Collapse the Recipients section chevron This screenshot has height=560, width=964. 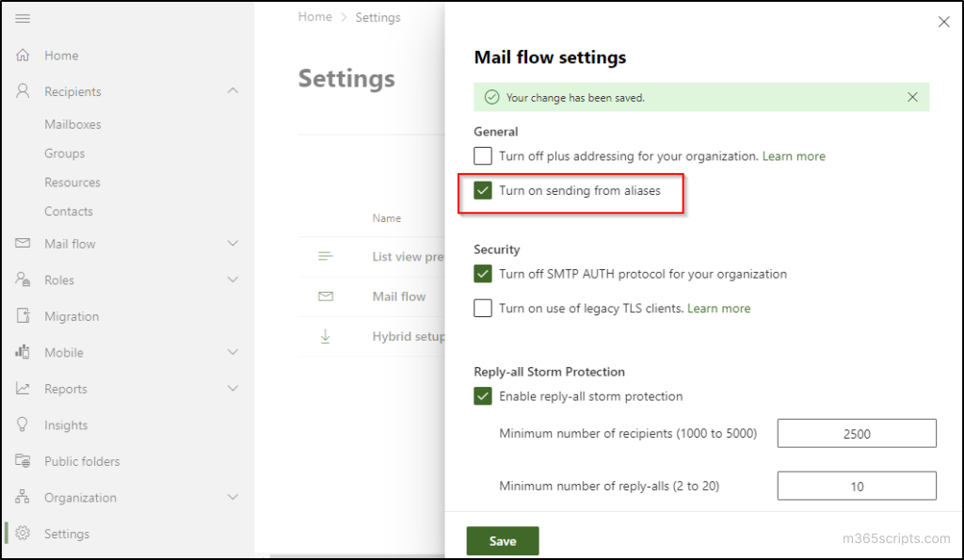click(x=233, y=91)
